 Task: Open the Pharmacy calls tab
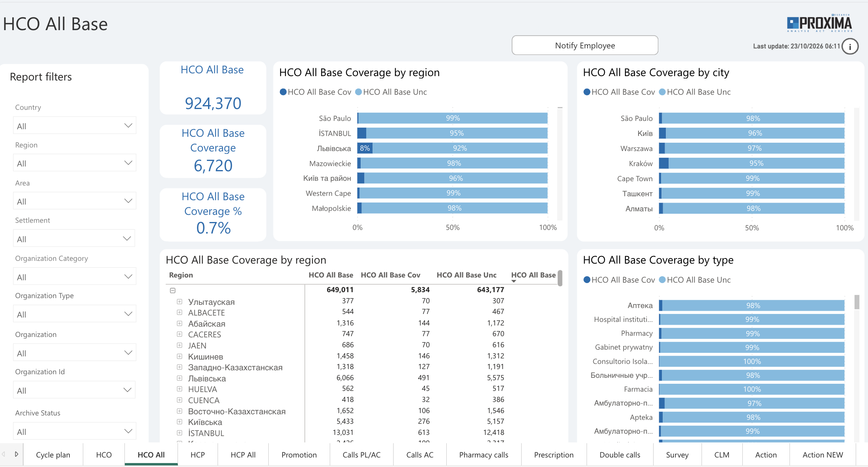(x=484, y=455)
